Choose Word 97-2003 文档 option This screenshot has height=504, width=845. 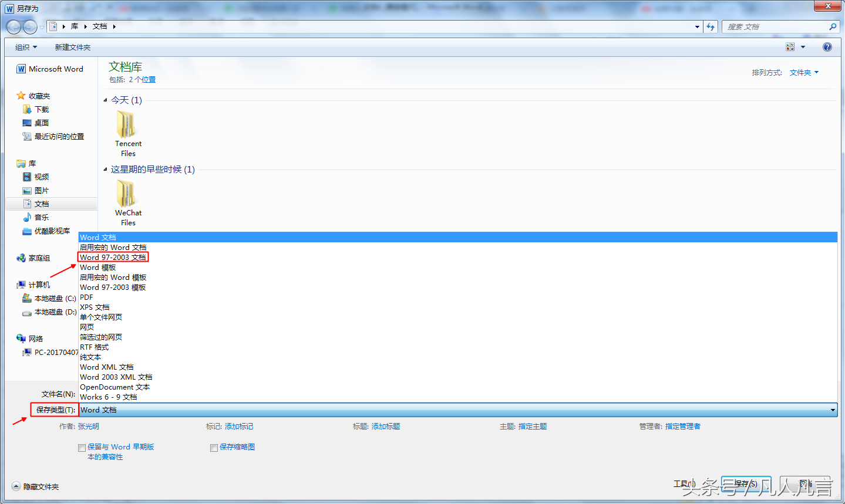click(458, 257)
